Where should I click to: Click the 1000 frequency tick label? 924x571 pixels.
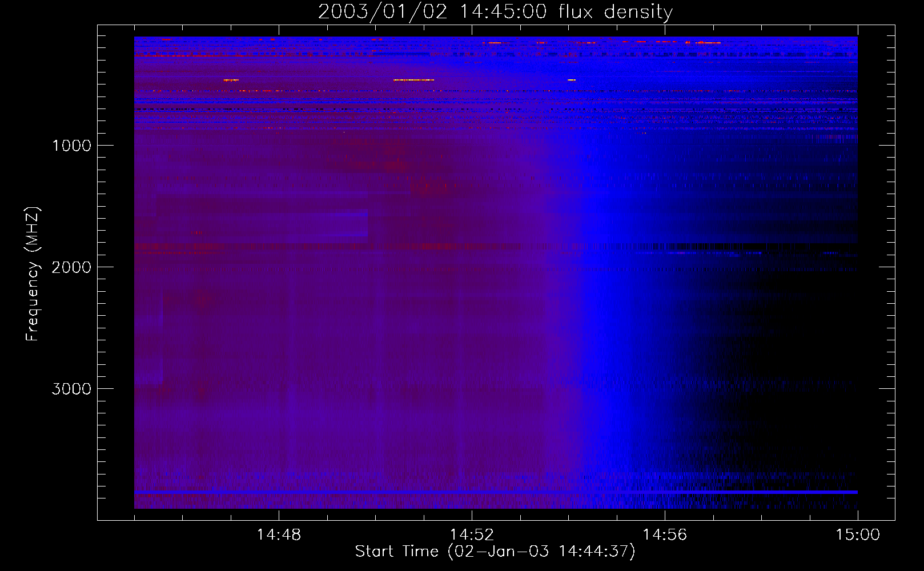71,146
